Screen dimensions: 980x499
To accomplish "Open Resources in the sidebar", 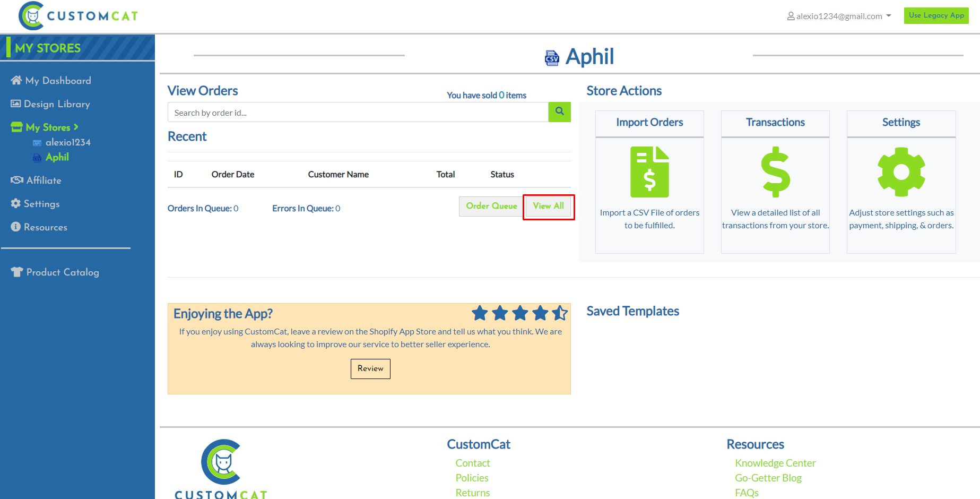I will point(46,227).
